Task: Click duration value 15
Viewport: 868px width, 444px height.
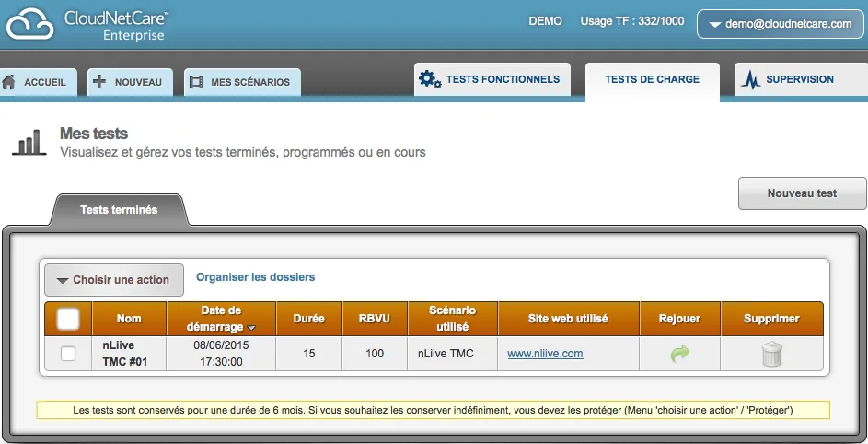Action: (309, 354)
